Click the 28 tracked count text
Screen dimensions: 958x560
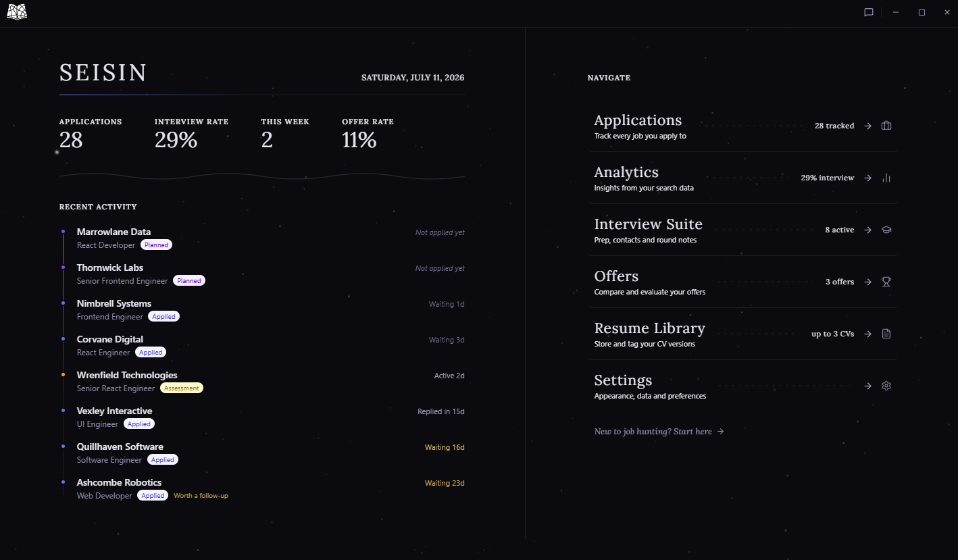click(x=834, y=126)
